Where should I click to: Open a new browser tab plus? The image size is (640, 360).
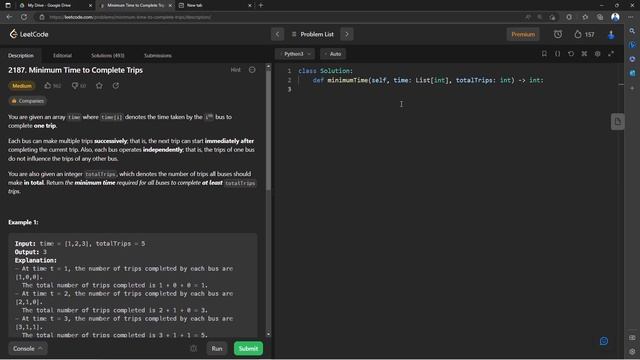[261, 5]
